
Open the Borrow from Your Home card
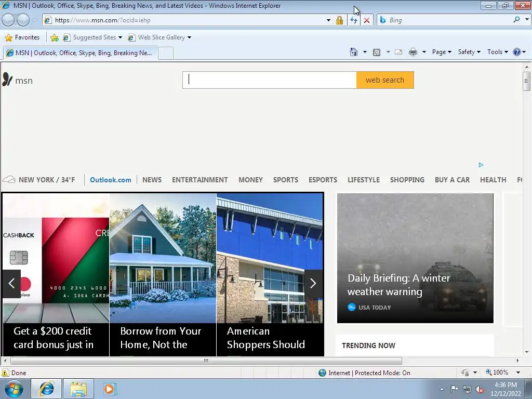point(163,274)
